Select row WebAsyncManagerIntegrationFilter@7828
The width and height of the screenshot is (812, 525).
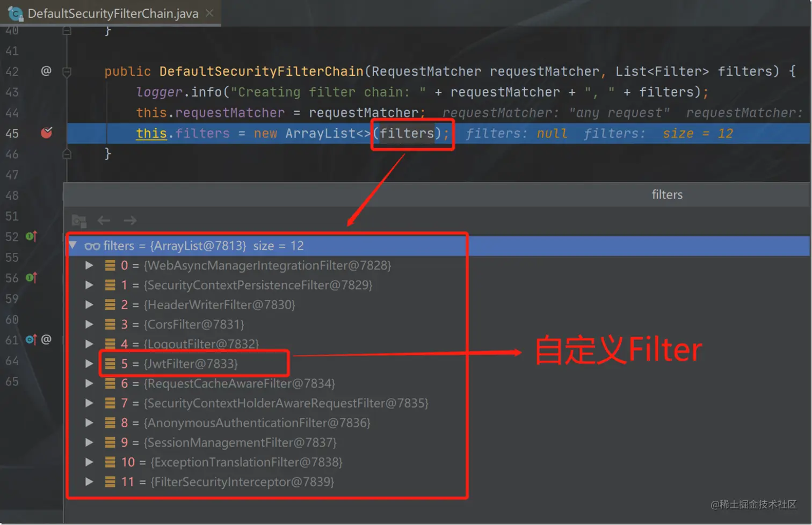point(437,265)
